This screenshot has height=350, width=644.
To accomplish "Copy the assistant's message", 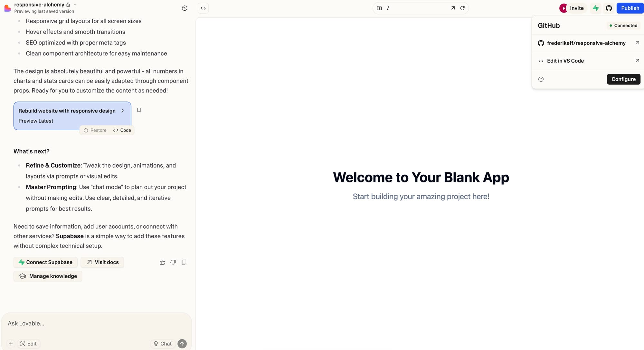I will coord(184,262).
